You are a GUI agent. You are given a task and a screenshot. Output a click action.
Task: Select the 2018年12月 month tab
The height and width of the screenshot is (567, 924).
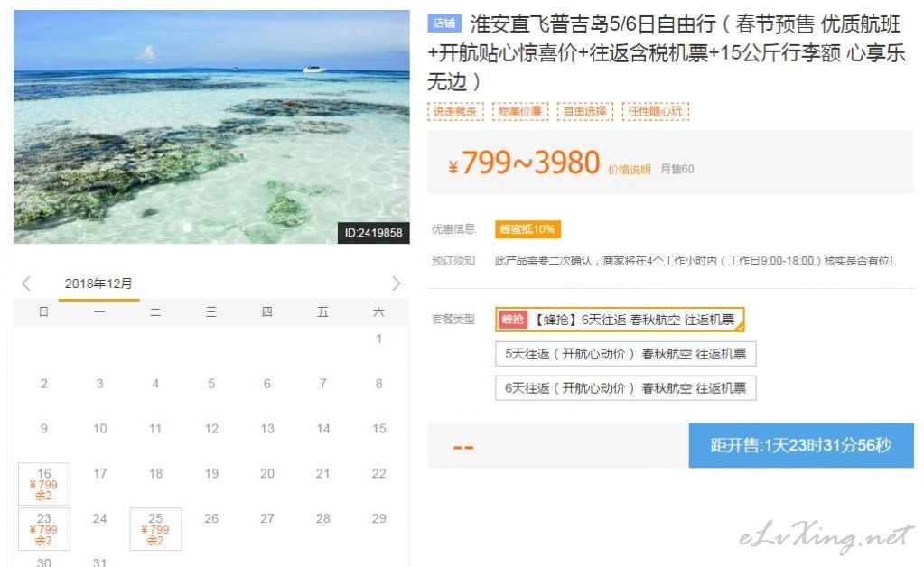98,284
